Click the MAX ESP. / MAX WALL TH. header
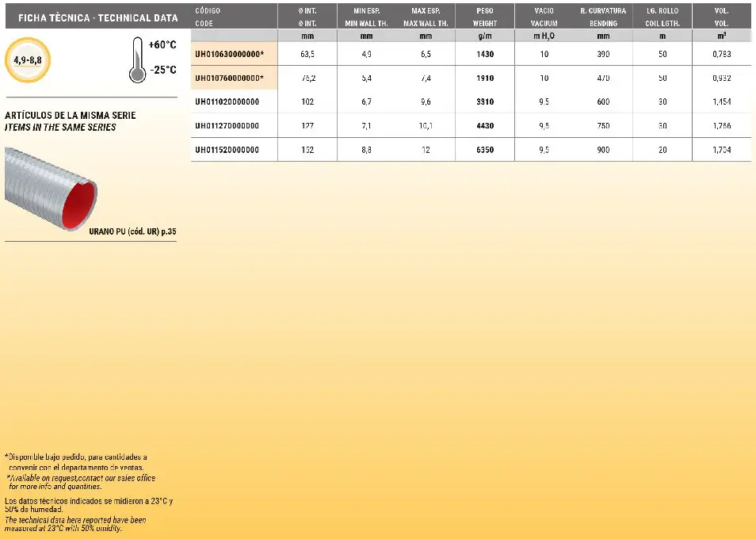The image size is (756, 539). click(x=426, y=17)
